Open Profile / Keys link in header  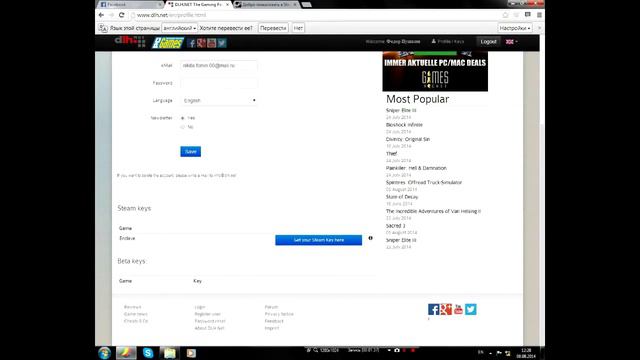[x=448, y=42]
